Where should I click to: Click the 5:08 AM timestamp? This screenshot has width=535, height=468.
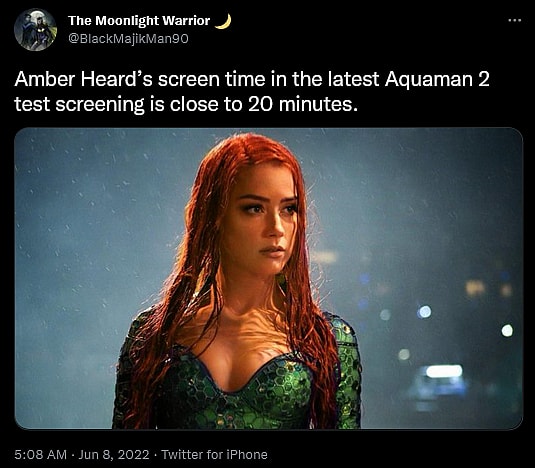(x=41, y=454)
